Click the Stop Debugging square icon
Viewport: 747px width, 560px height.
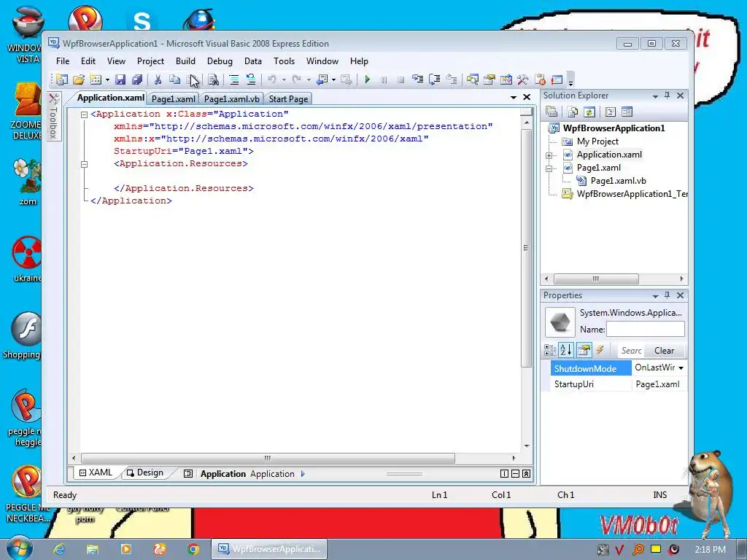click(400, 79)
